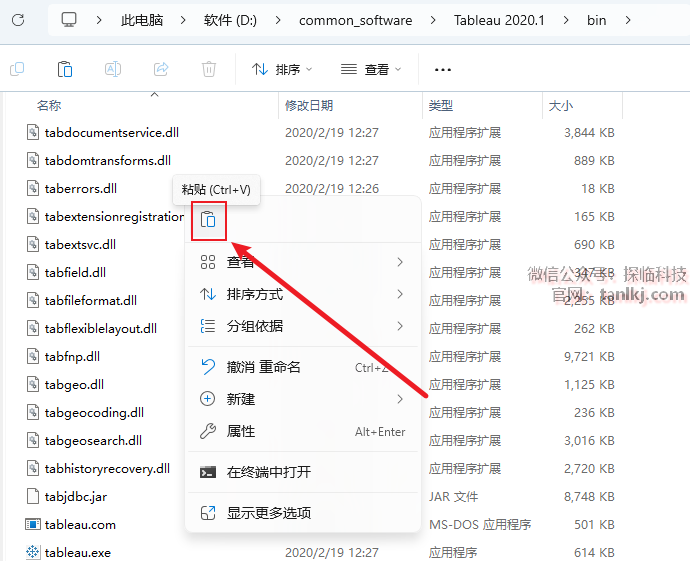The height and width of the screenshot is (561, 690).
Task: Expand 分组依据 submenu in context menu
Action: point(303,326)
